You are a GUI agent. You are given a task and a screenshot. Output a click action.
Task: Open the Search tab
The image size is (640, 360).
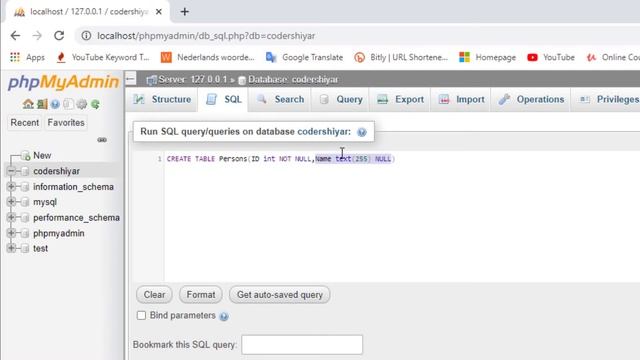(280, 100)
